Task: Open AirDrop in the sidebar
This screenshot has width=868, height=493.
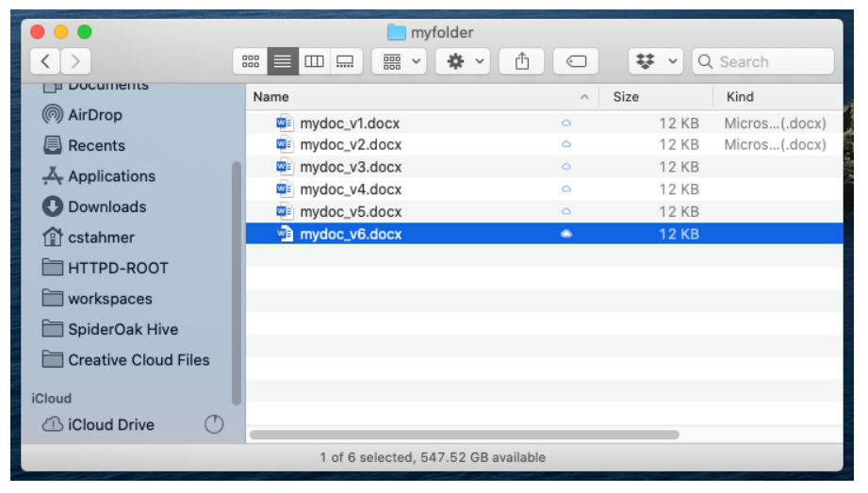Action: pos(94,115)
